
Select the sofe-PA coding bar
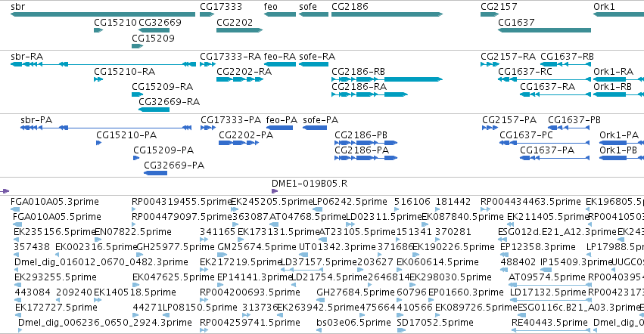315,128
